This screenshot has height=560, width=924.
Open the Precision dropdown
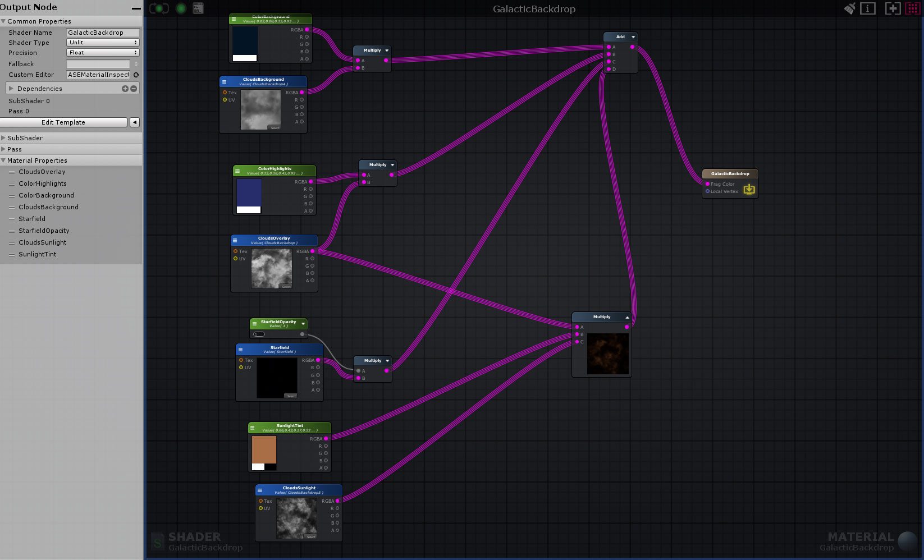(x=103, y=53)
